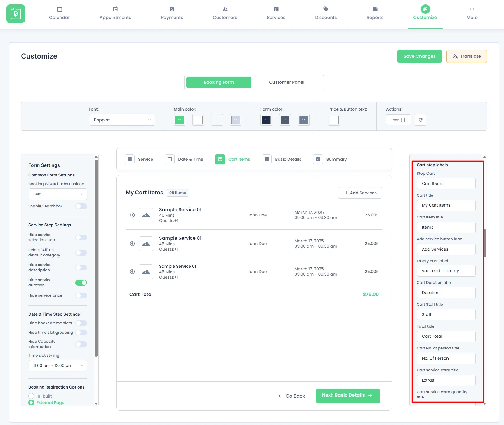Click the green BookingPress logo icon
Image resolution: width=504 pixels, height=425 pixels.
point(16,14)
